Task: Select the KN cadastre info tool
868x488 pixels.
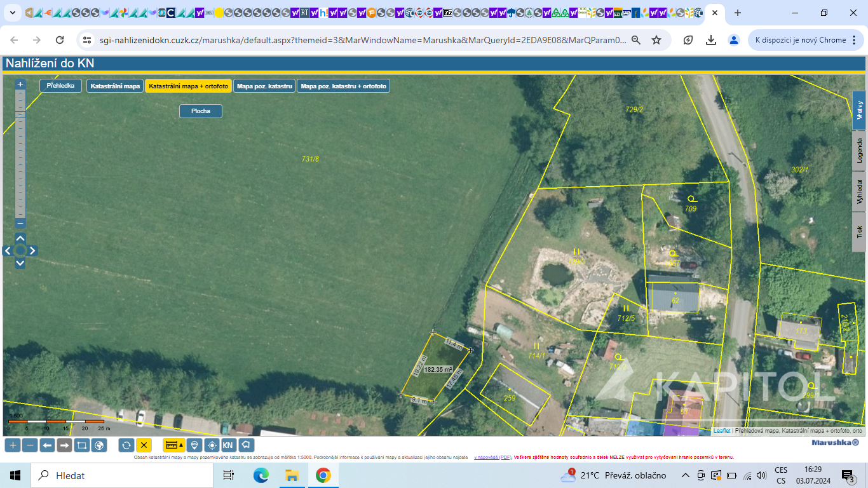Action: click(227, 445)
